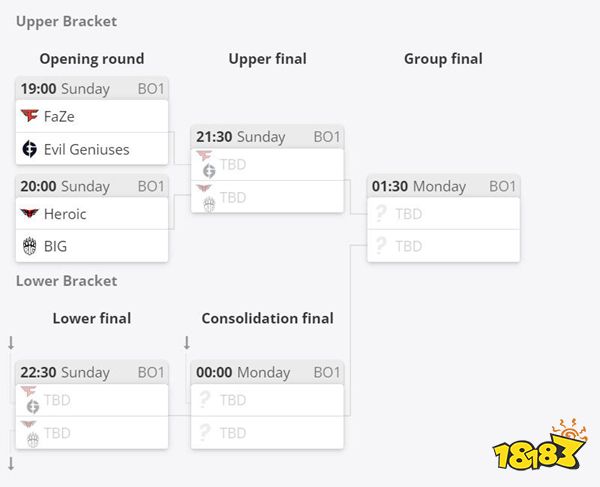The image size is (600, 487).
Task: Select the 21:30 Sunday upper final match header
Action: [x=267, y=137]
